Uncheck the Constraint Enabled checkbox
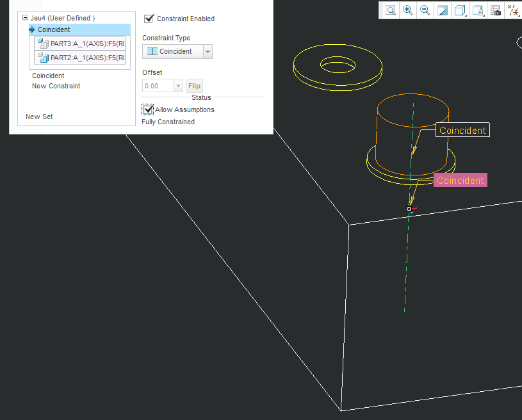522x420 pixels. pos(149,19)
